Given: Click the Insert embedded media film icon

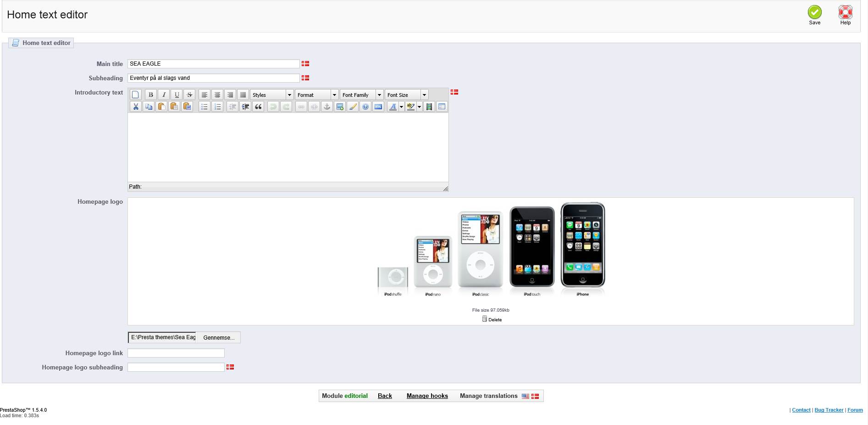Looking at the screenshot, I should (x=429, y=106).
